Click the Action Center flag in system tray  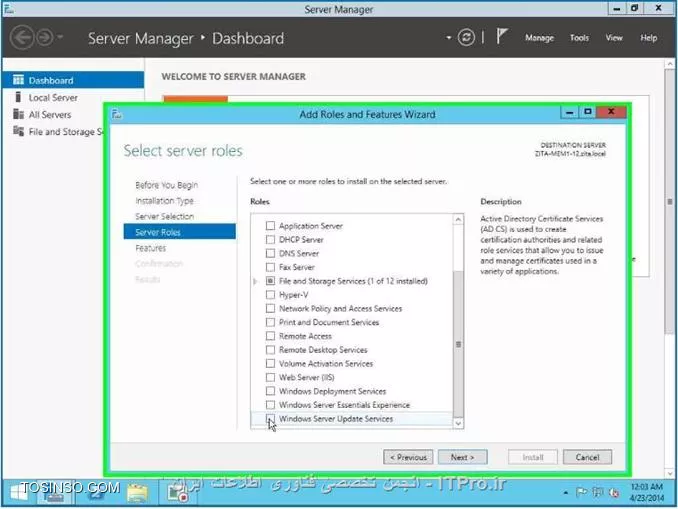pyautogui.click(x=582, y=492)
